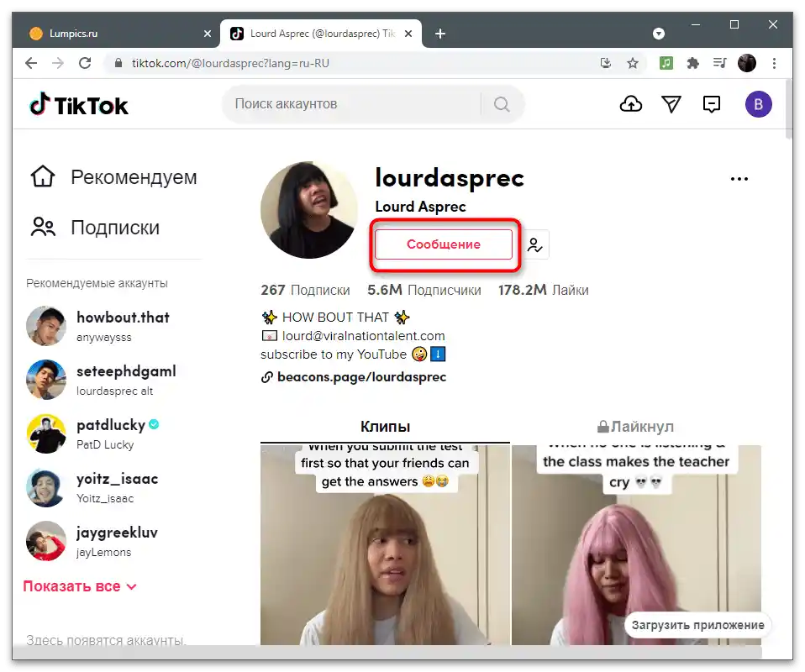The width and height of the screenshot is (805, 672).
Task: Reload the page
Action: (85, 63)
